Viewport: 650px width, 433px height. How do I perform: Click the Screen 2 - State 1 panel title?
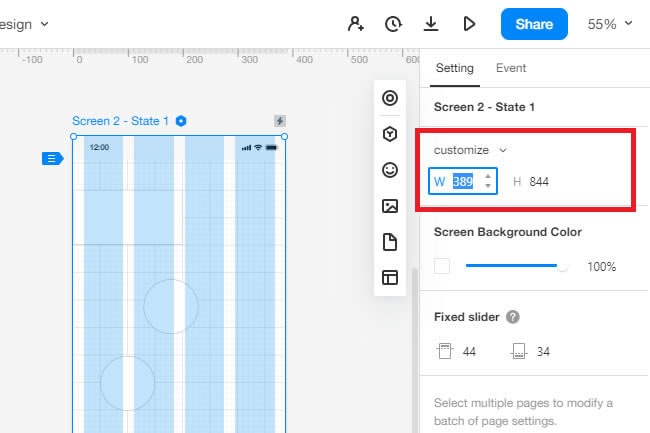pos(484,107)
